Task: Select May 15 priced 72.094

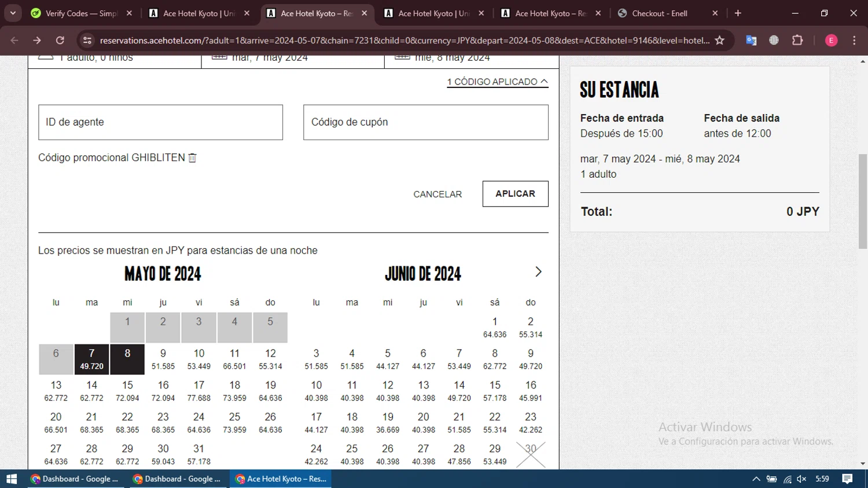Action: [x=127, y=391]
